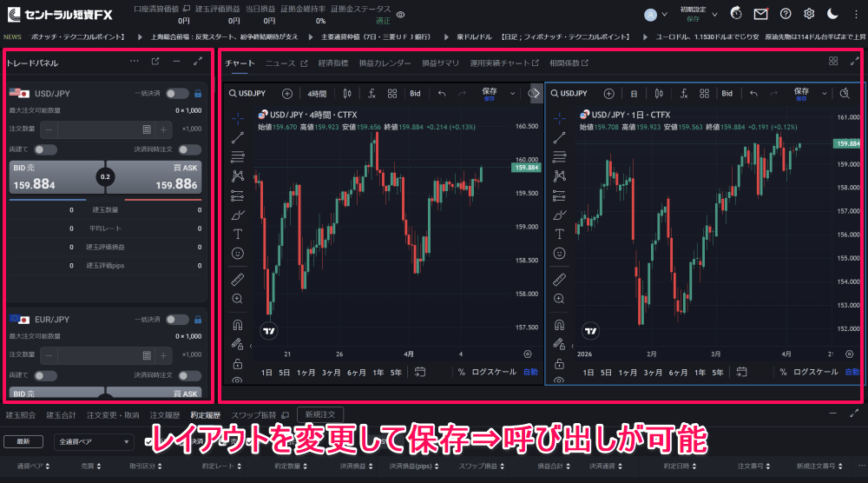The height and width of the screenshot is (483, 868).
Task: Lock all drawings in the 4-hour chart
Action: coord(238,363)
